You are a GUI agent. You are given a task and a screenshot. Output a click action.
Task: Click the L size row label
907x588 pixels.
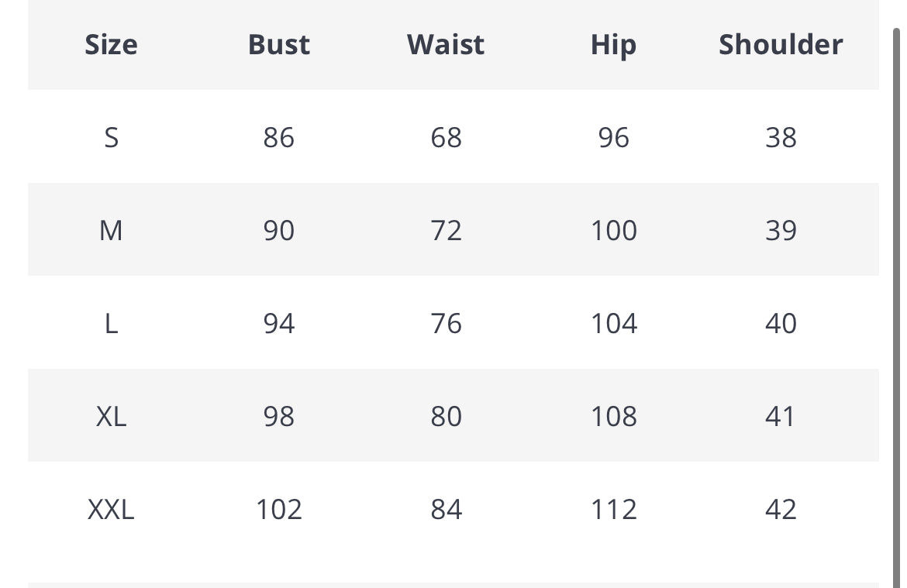pyautogui.click(x=111, y=323)
